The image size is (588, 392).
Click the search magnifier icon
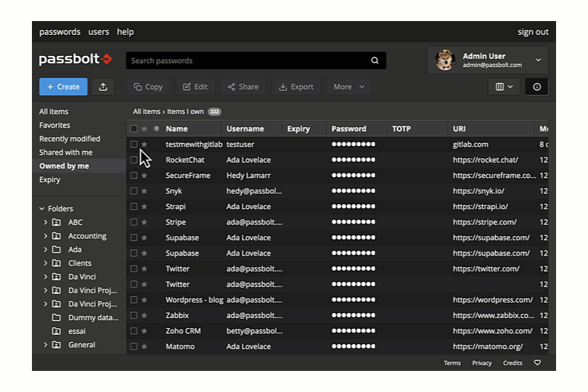pos(375,60)
